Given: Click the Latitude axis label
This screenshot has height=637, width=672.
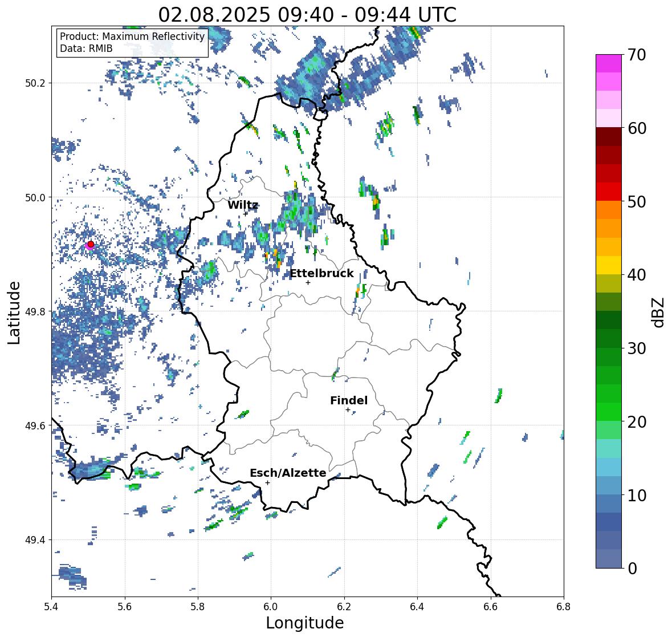Looking at the screenshot, I should pyautogui.click(x=14, y=313).
